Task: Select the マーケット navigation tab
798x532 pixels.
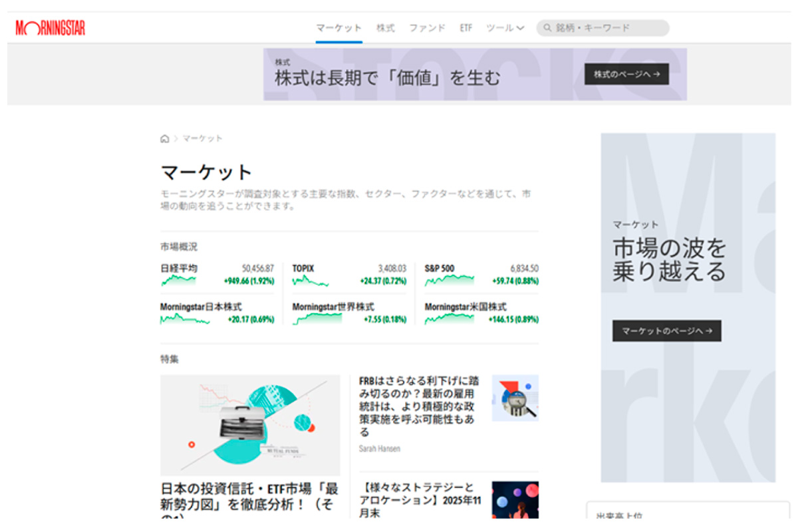Action: [339, 28]
